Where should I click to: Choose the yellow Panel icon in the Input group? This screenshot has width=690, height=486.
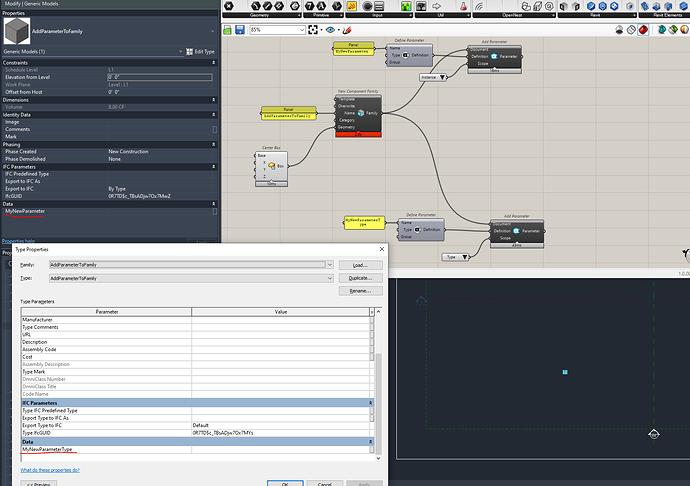point(352,6)
